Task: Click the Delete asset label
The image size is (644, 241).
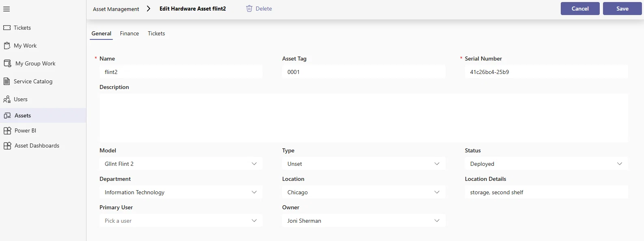Action: (x=264, y=9)
